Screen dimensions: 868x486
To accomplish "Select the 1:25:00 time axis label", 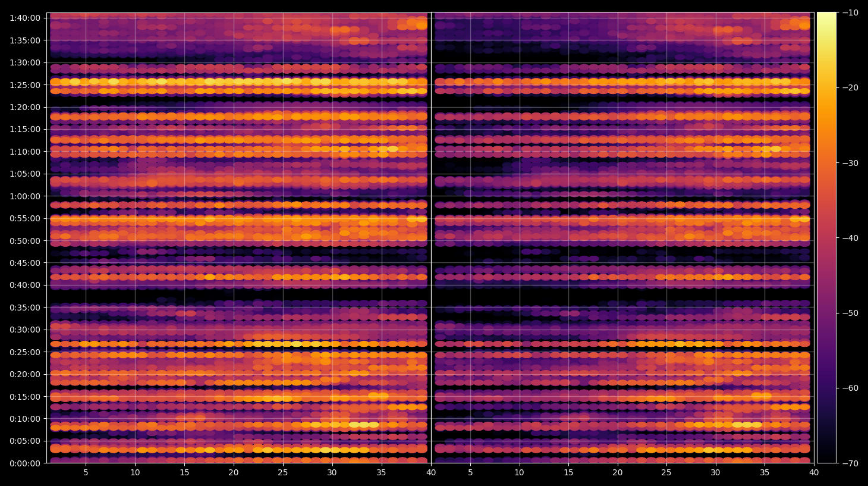I will tap(25, 85).
